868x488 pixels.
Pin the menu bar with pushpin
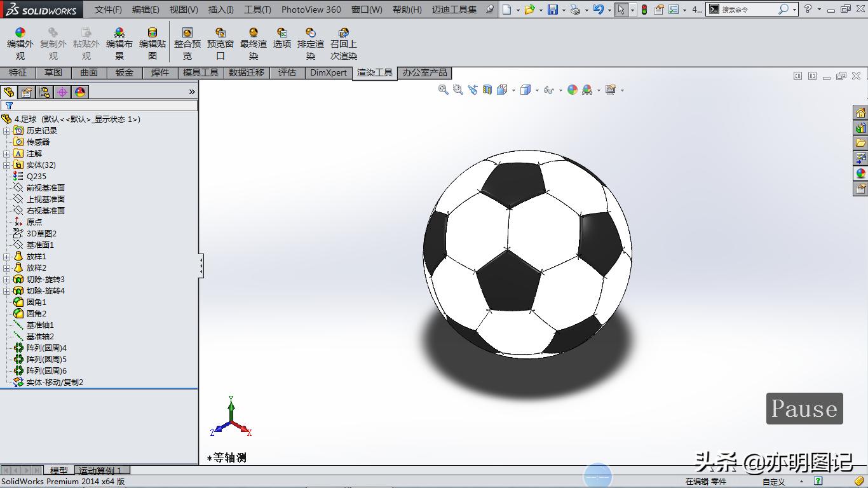[x=489, y=10]
